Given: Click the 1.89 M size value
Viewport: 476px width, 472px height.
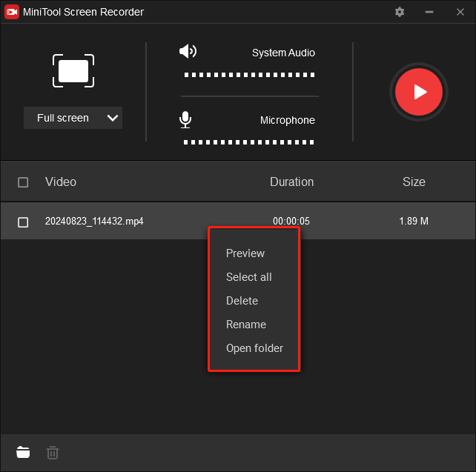Looking at the screenshot, I should click(x=414, y=221).
